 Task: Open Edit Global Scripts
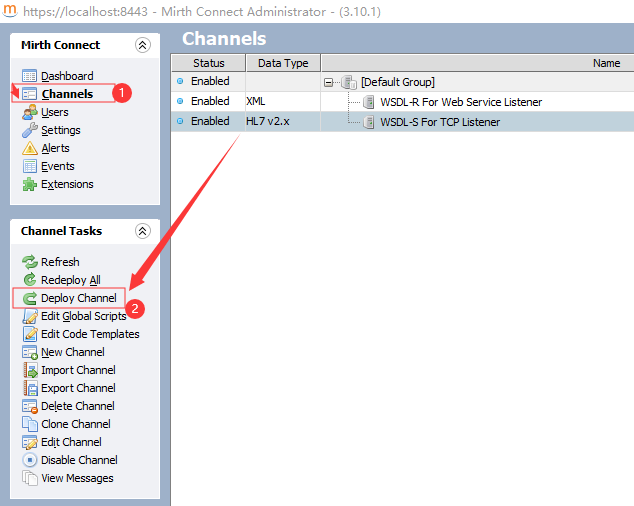[84, 316]
